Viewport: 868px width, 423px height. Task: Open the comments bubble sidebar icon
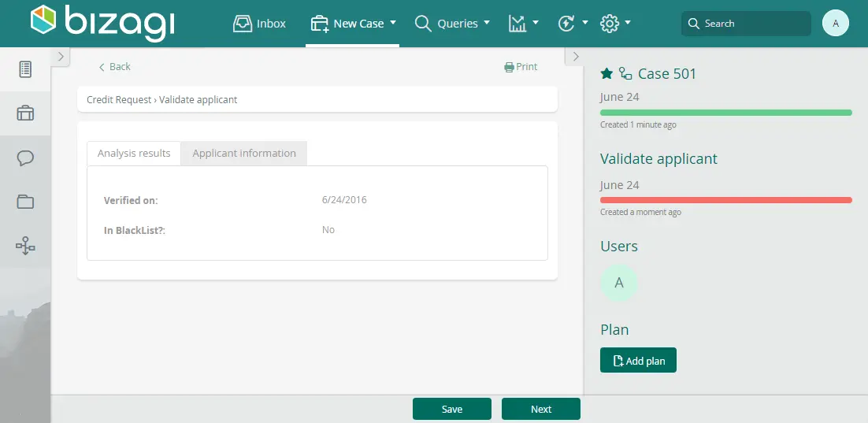(25, 158)
